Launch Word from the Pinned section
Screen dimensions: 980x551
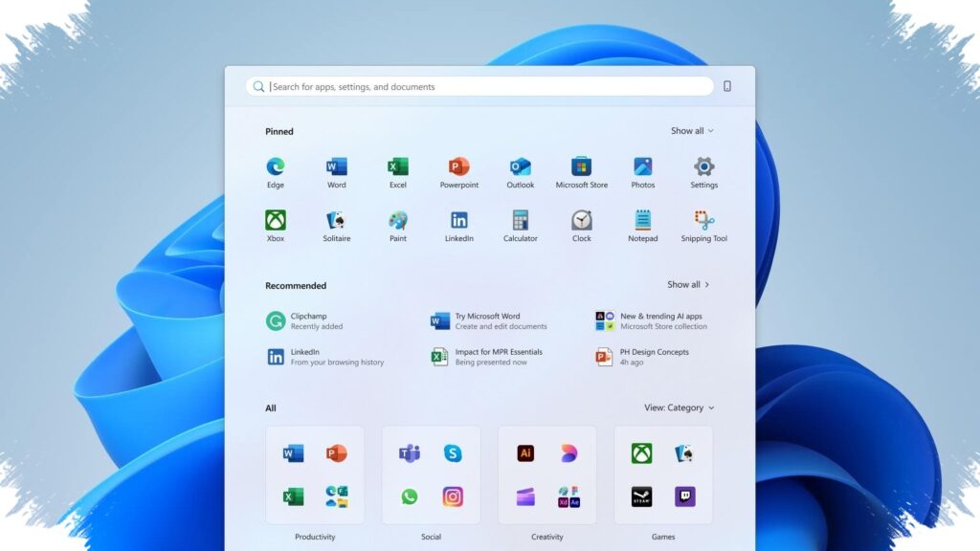[336, 172]
